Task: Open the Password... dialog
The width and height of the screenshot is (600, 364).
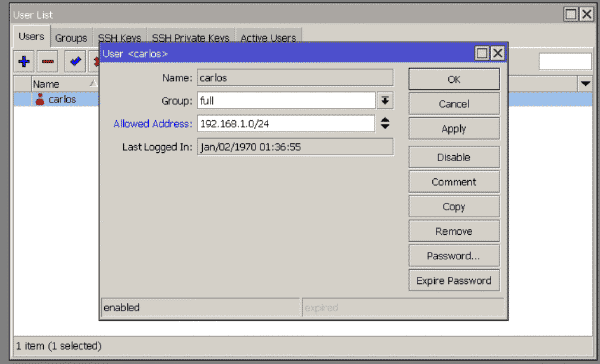Action: click(454, 256)
